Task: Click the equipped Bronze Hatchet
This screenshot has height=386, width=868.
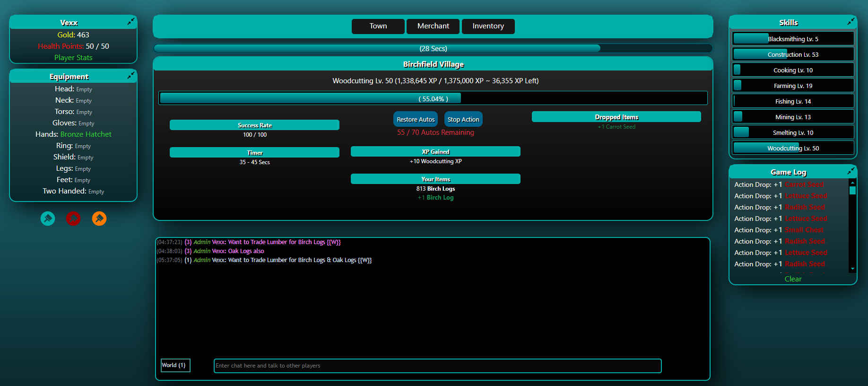Action: coord(86,134)
